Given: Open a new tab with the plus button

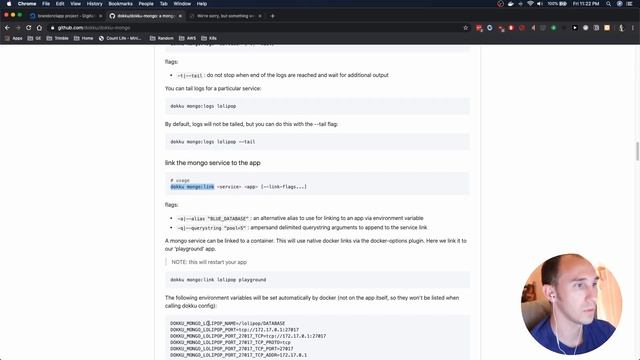Looking at the screenshot, I should click(x=272, y=16).
